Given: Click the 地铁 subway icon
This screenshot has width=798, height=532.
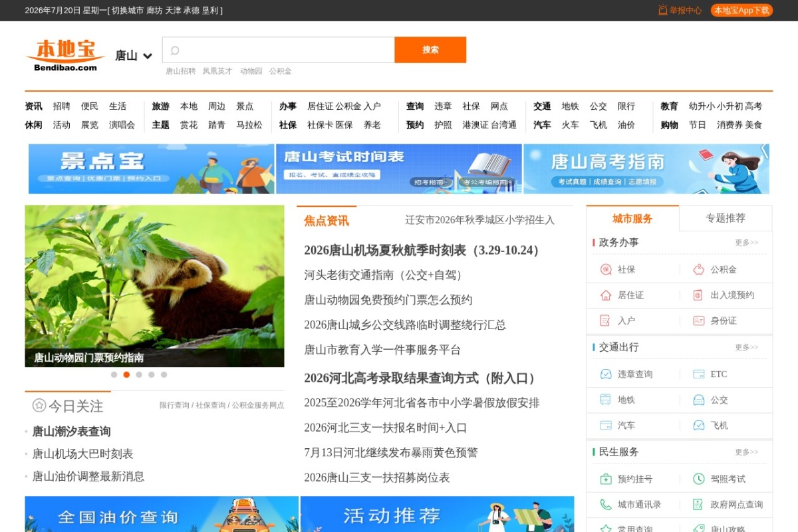Looking at the screenshot, I should coord(606,400).
